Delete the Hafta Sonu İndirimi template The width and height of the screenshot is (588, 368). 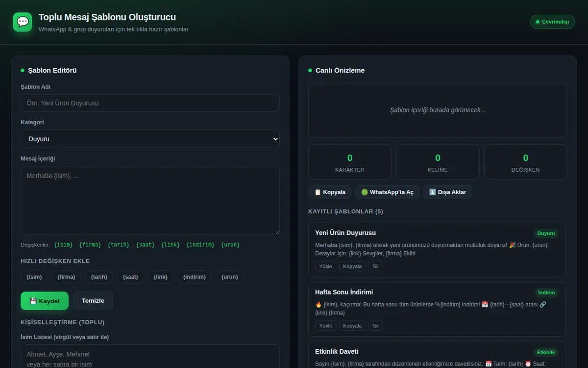point(375,326)
